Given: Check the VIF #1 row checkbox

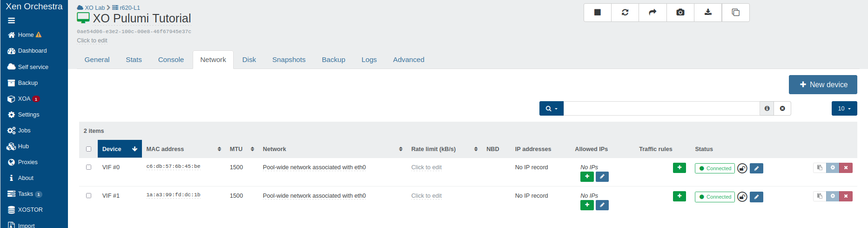Looking at the screenshot, I should coord(88,196).
